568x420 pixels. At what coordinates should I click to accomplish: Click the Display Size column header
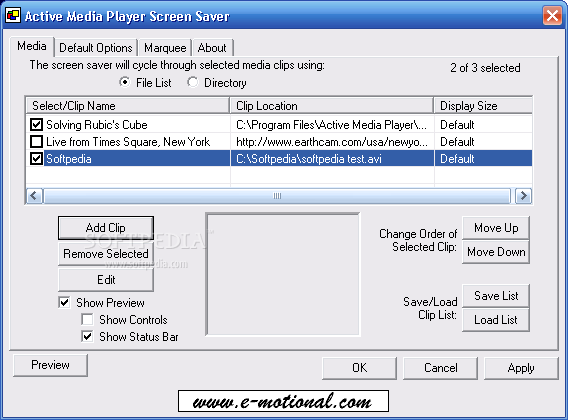pyautogui.click(x=483, y=106)
